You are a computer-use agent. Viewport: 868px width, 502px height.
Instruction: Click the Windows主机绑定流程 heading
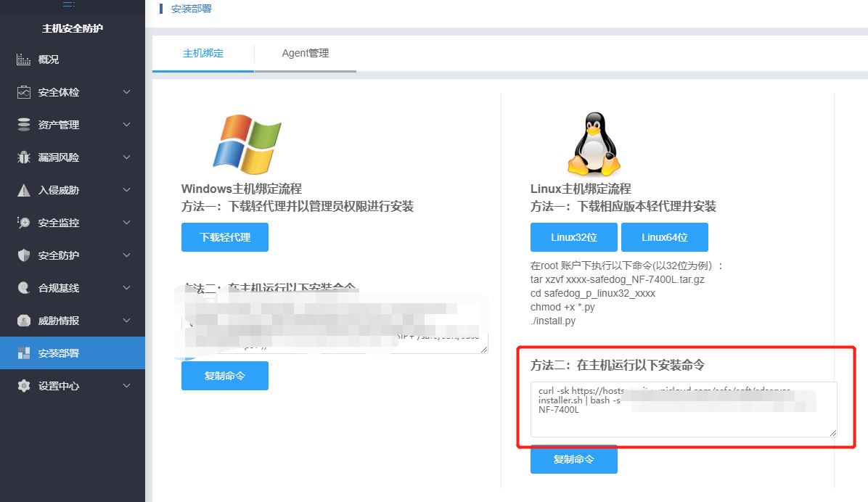pyautogui.click(x=242, y=189)
